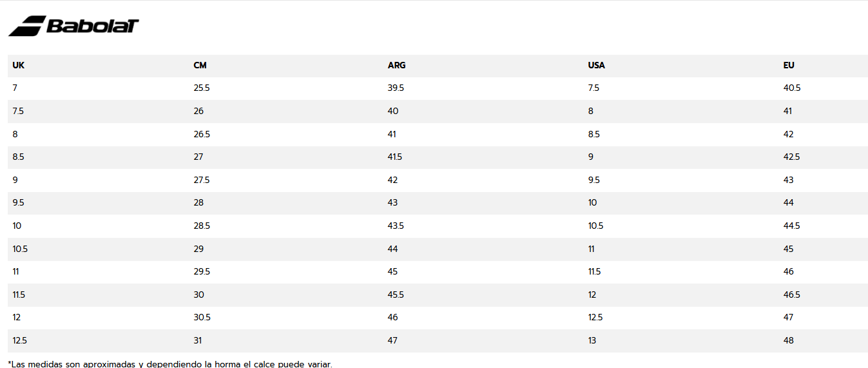
Task: Click ARG size 45.5 cell
Action: (396, 295)
